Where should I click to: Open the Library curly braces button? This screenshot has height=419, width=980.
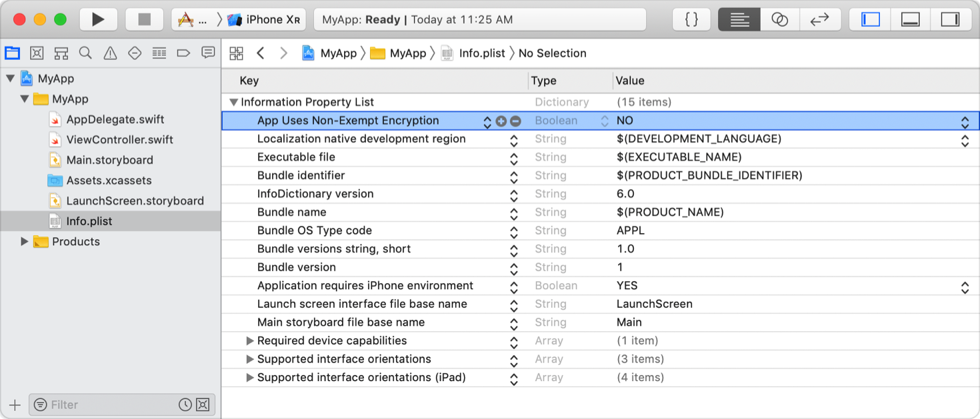(x=692, y=19)
